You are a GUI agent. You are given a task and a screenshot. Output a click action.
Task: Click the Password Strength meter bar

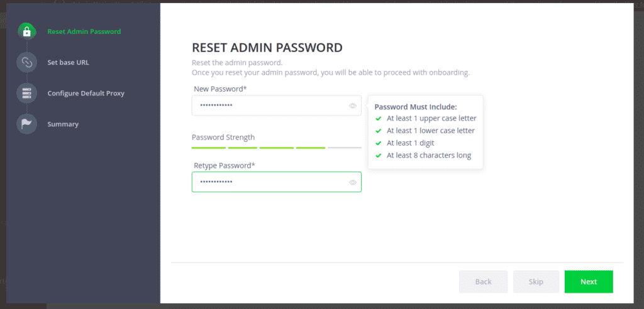[x=276, y=148]
